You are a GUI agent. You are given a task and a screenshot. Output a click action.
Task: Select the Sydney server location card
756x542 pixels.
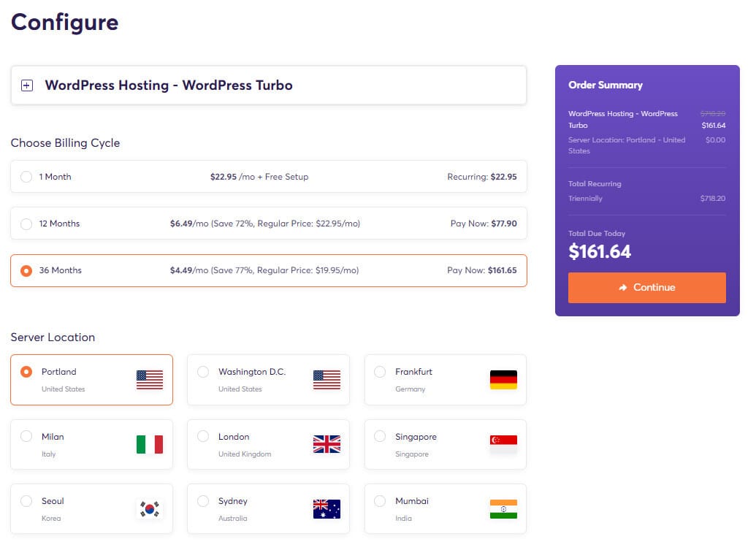click(268, 508)
